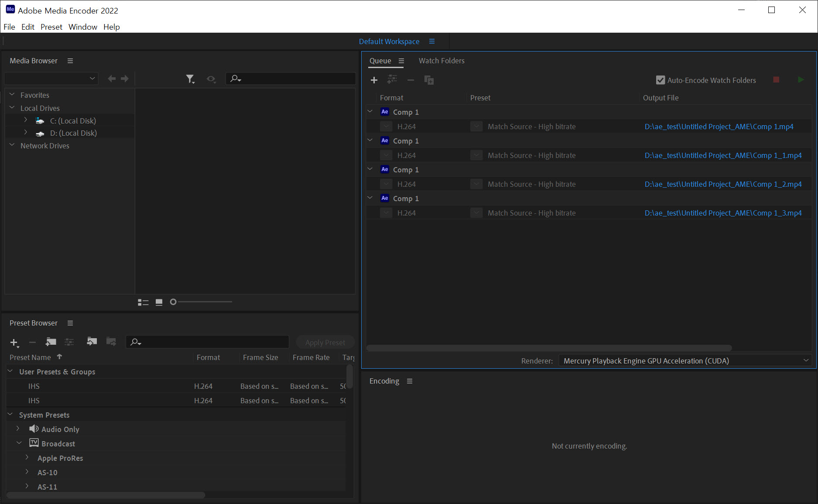
Task: Select the Default Workspace label
Action: point(389,41)
